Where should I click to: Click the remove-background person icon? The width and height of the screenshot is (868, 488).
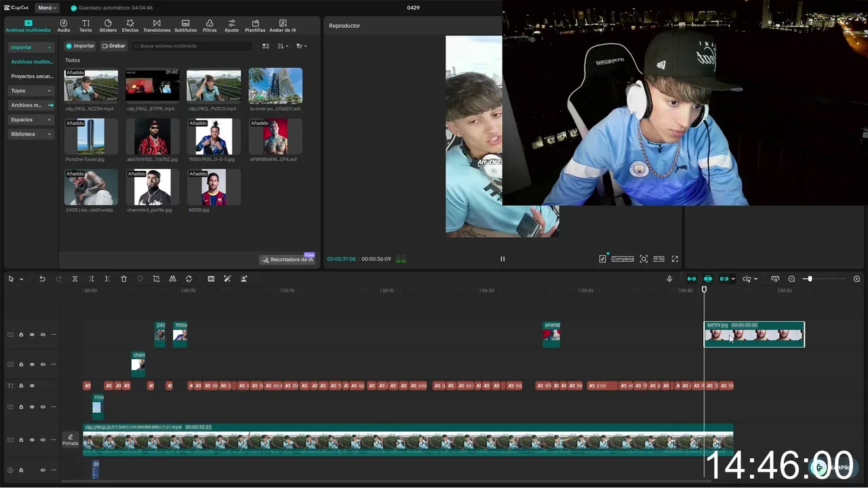[243, 279]
